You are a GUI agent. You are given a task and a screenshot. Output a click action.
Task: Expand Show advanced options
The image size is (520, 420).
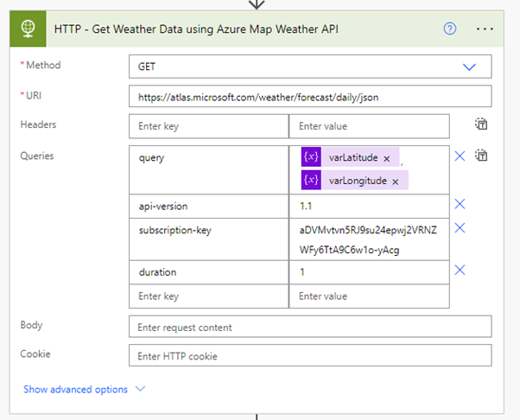point(75,389)
